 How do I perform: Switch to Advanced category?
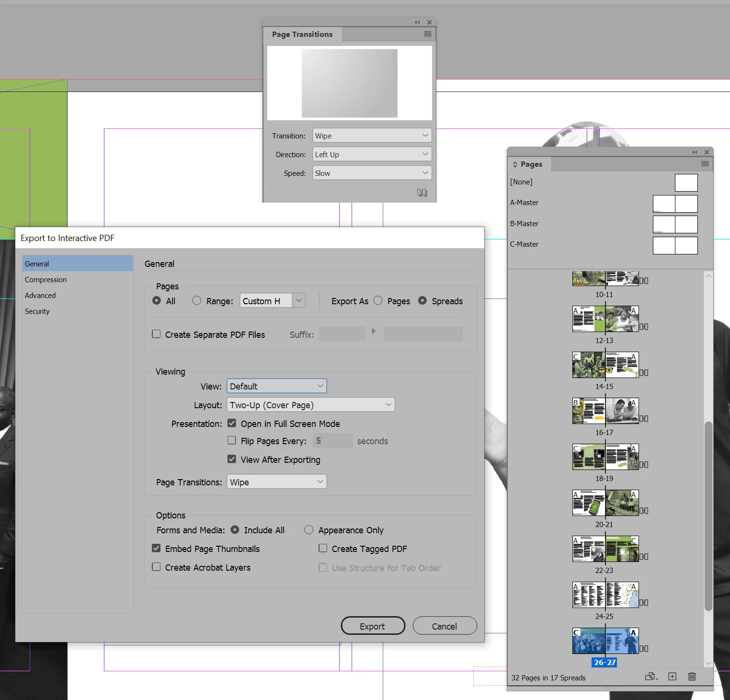(78, 295)
